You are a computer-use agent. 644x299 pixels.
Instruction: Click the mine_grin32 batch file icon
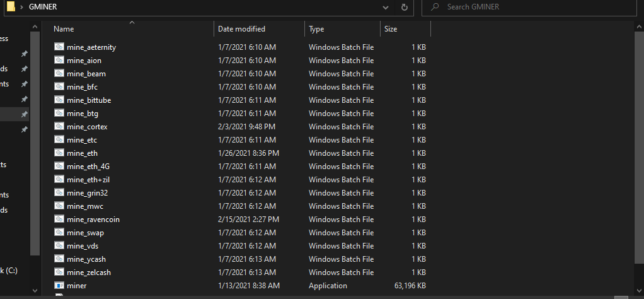pos(59,192)
